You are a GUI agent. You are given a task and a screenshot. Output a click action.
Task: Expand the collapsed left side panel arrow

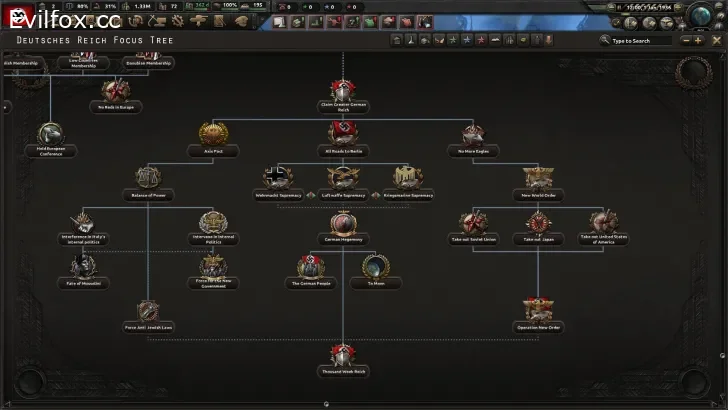pyautogui.click(x=3, y=105)
